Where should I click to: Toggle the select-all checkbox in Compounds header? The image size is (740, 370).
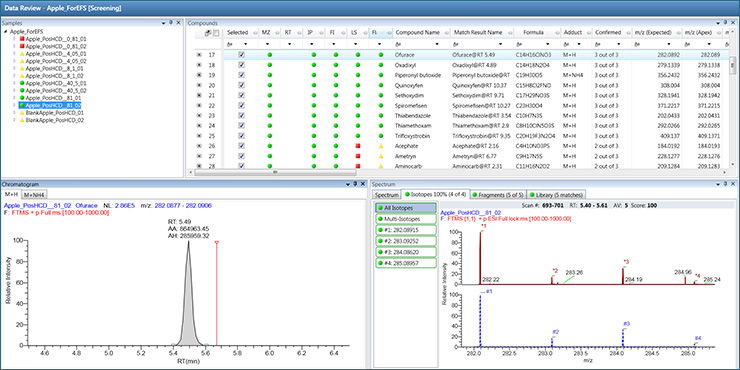pyautogui.click(x=216, y=33)
